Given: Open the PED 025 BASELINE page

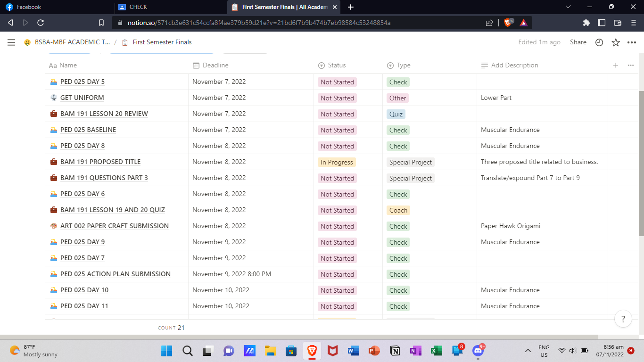Looking at the screenshot, I should (88, 130).
